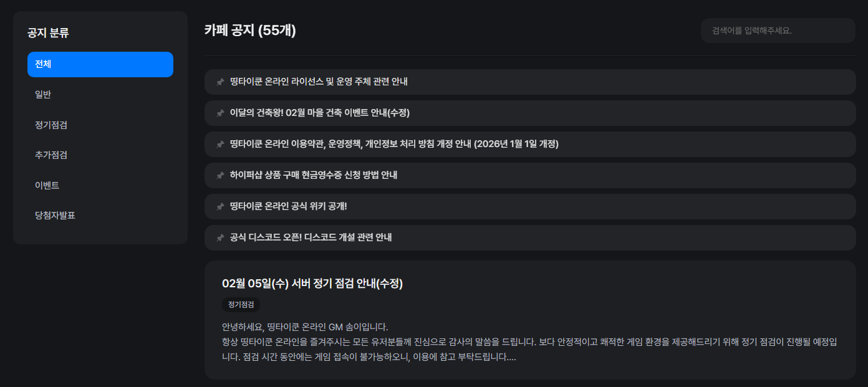Click the pin icon next to 현금영수증 신청 notice
868x387 pixels.
pos(220,176)
